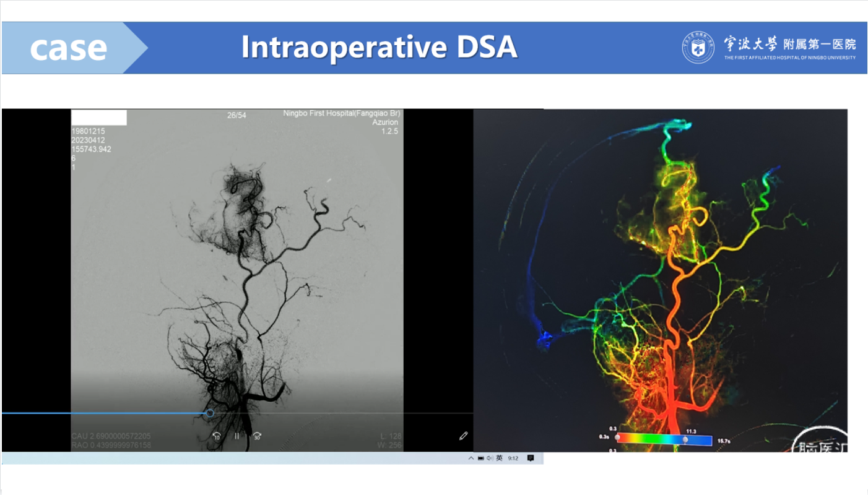Click the '15.7s' color scale end label
The image size is (868, 495).
[723, 441]
